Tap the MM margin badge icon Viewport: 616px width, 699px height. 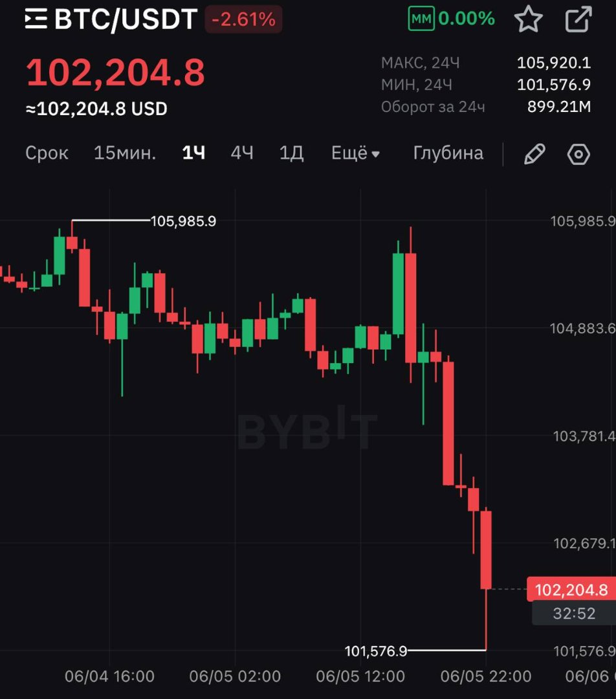tap(421, 19)
